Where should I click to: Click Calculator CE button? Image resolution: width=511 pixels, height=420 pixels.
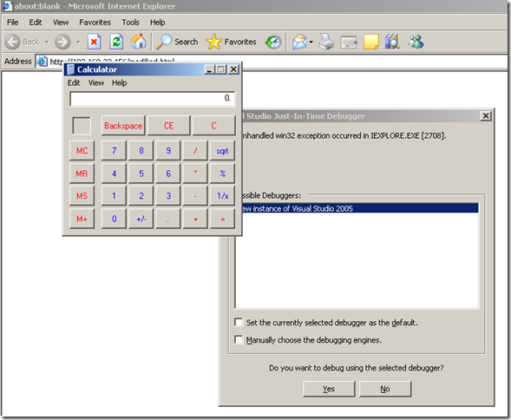pyautogui.click(x=168, y=126)
